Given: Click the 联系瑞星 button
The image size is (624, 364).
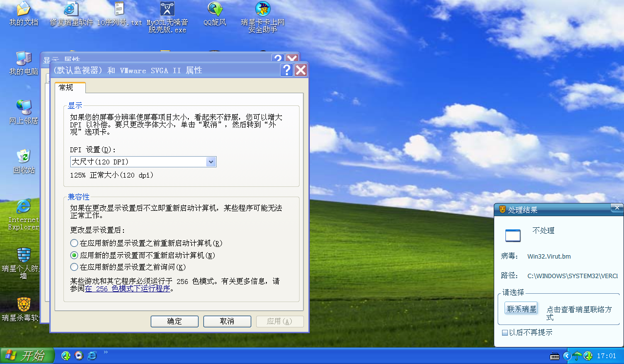Looking at the screenshot, I should (x=522, y=308).
